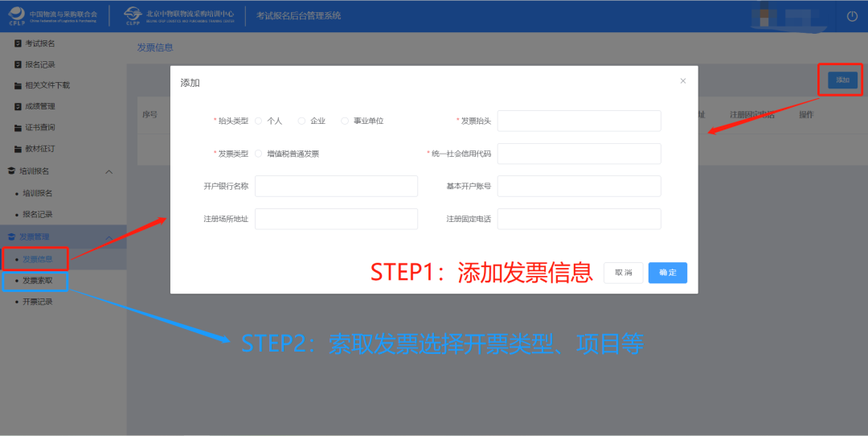Open 开票记录 in the sidebar
The height and width of the screenshot is (436, 868).
(38, 302)
